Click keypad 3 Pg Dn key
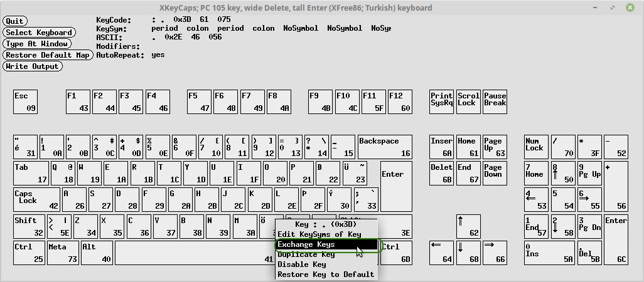Viewport: 644px width, 282px height. [x=589, y=227]
